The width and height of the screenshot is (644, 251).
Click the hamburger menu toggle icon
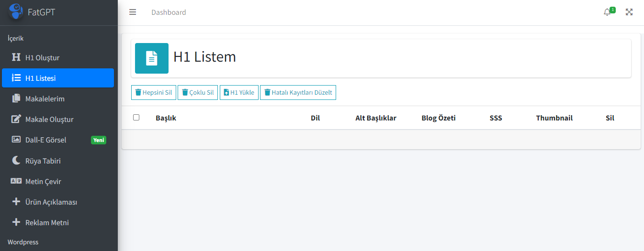(x=133, y=12)
